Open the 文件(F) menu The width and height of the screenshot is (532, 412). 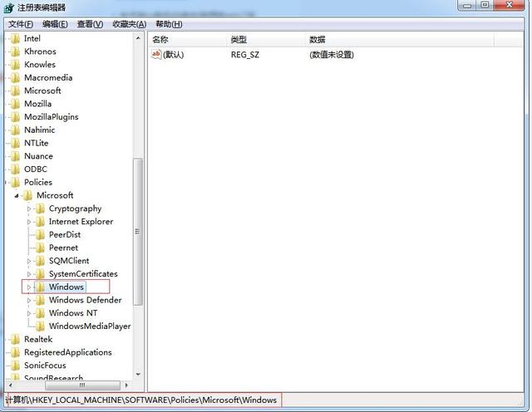pos(20,24)
